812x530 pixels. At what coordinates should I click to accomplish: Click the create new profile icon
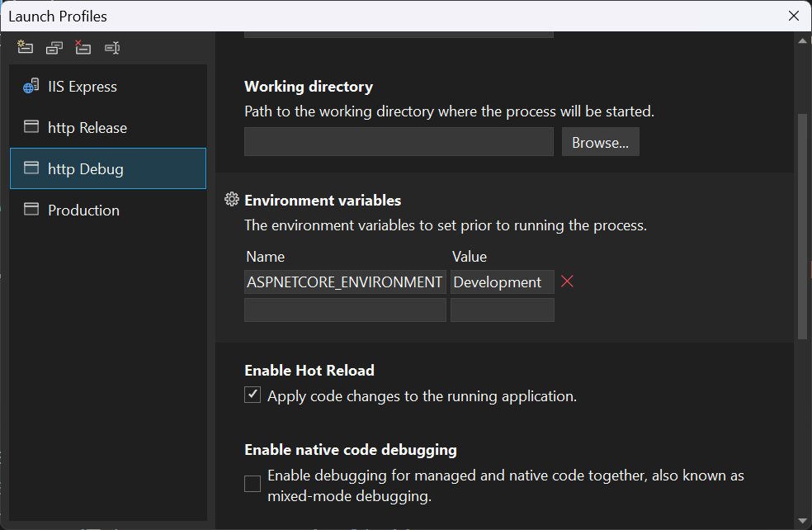tap(26, 48)
